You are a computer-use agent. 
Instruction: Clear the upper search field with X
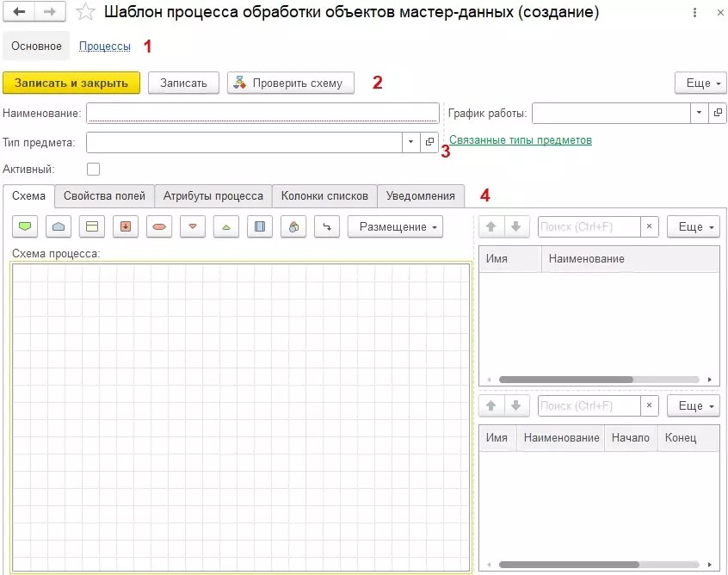click(649, 226)
